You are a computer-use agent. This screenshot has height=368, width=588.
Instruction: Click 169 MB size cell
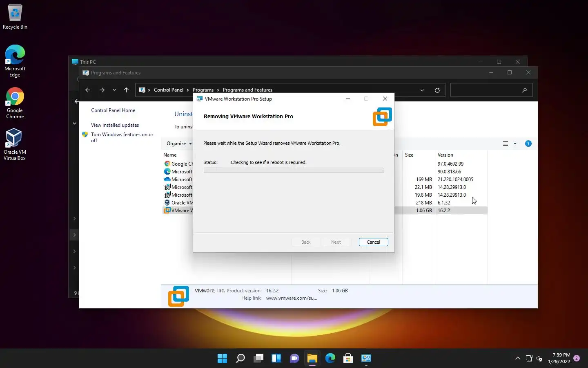point(424,179)
